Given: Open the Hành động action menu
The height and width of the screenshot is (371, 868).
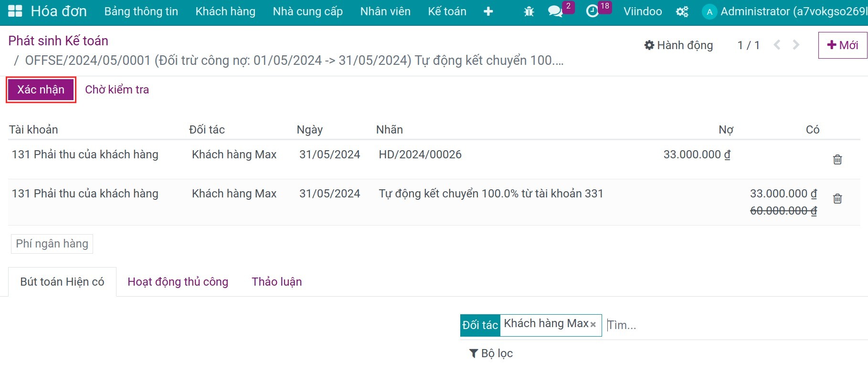Looking at the screenshot, I should click(x=678, y=45).
